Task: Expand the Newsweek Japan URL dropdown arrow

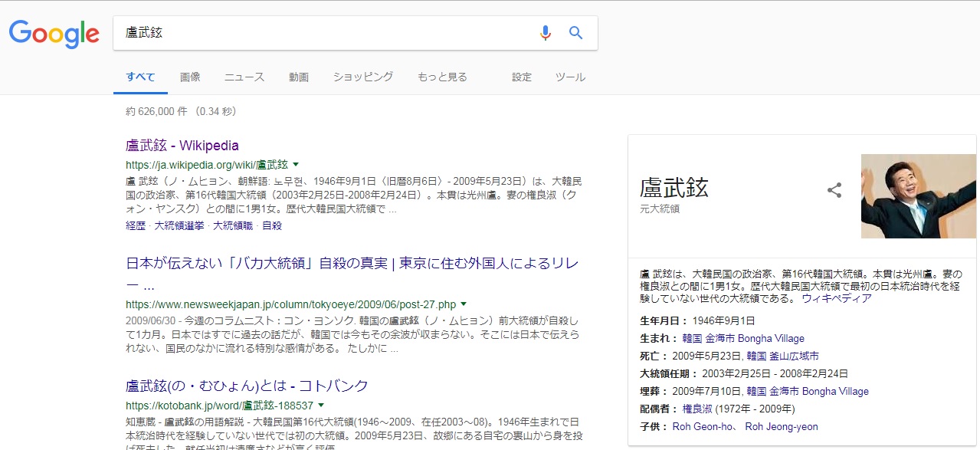Action: (464, 304)
